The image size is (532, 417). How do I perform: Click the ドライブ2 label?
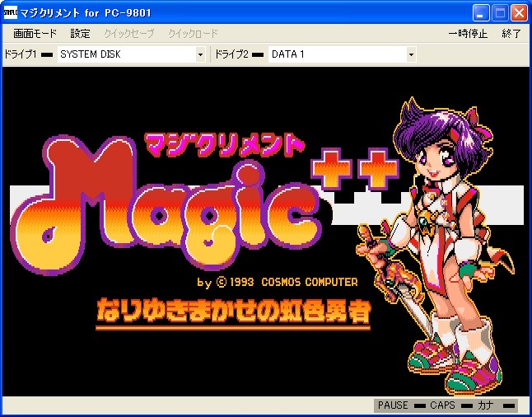click(x=231, y=54)
